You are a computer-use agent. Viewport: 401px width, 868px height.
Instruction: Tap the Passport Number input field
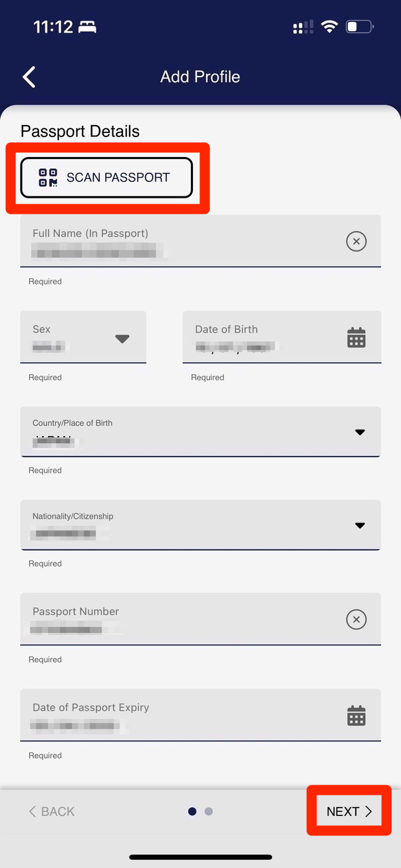click(x=180, y=620)
